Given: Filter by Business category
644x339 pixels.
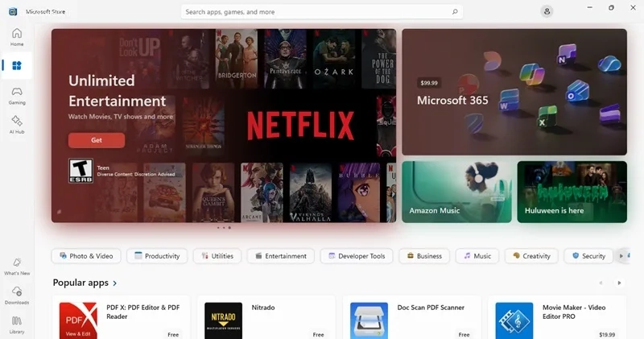Looking at the screenshot, I should (424, 256).
